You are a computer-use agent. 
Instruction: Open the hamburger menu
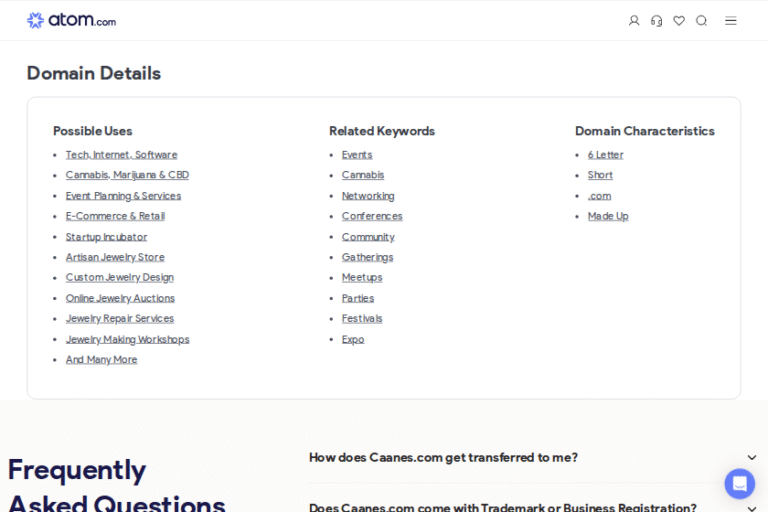tap(731, 21)
